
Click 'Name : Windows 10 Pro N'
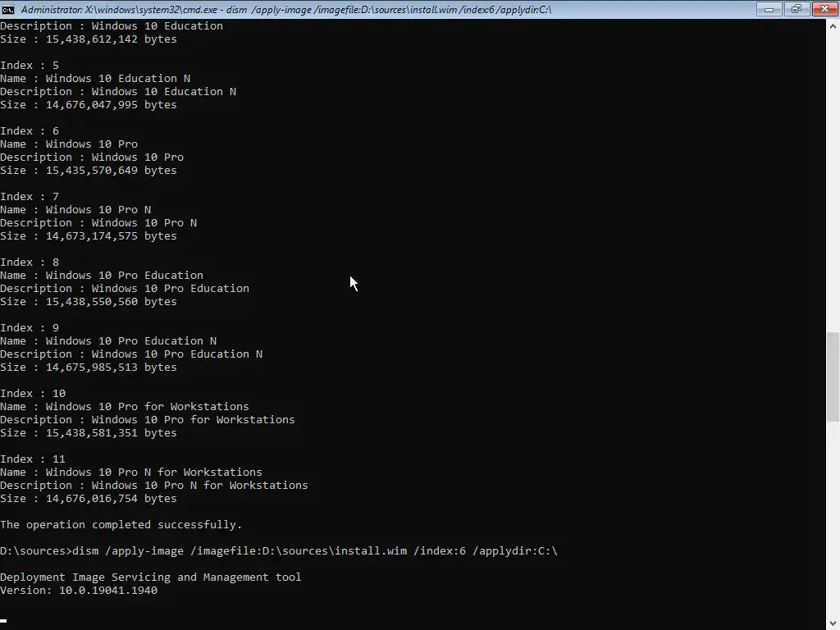75,209
